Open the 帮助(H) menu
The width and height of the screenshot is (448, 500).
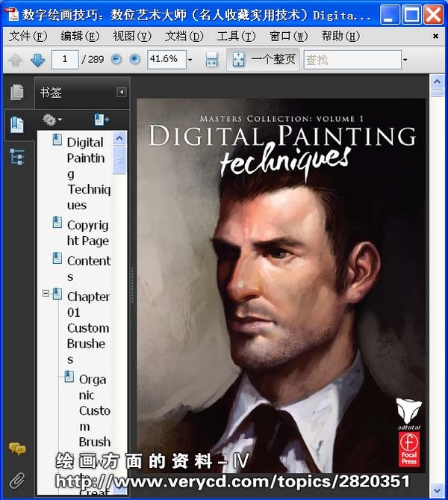(340, 36)
